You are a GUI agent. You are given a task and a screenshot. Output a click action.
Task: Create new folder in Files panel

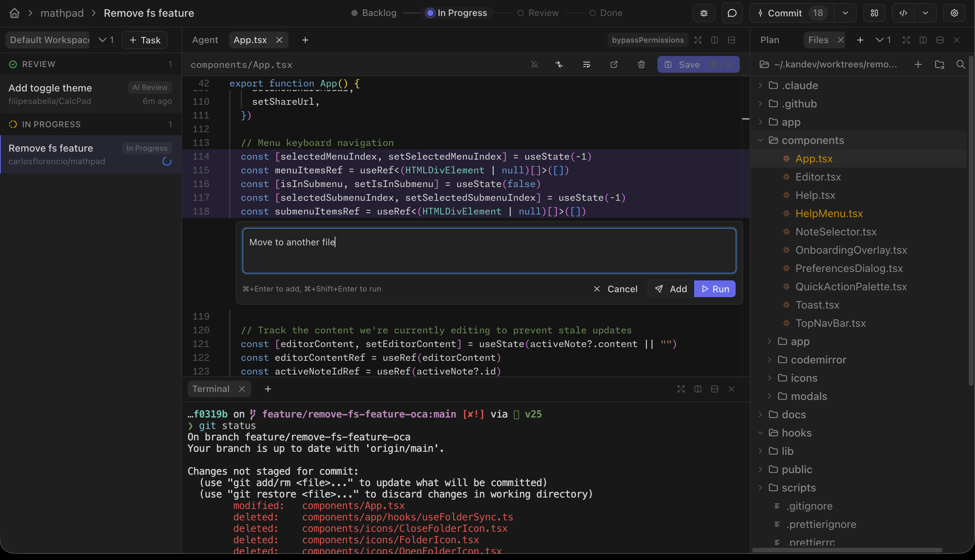pos(939,64)
